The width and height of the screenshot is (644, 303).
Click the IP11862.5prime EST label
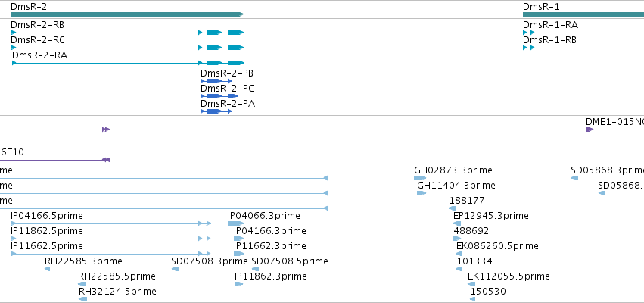47,230
